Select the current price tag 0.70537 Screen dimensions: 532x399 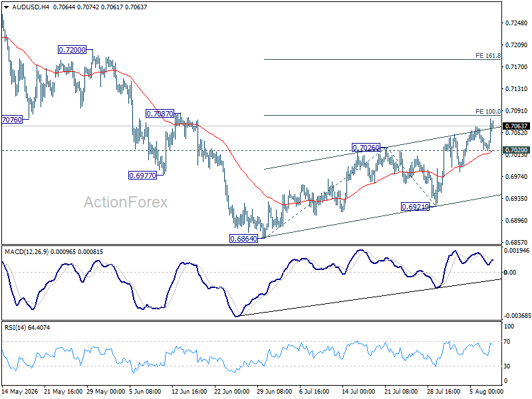[x=516, y=126]
